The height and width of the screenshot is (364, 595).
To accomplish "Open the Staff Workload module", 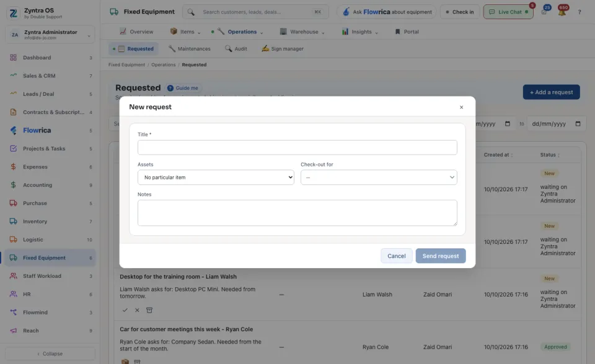I will (x=50, y=276).
